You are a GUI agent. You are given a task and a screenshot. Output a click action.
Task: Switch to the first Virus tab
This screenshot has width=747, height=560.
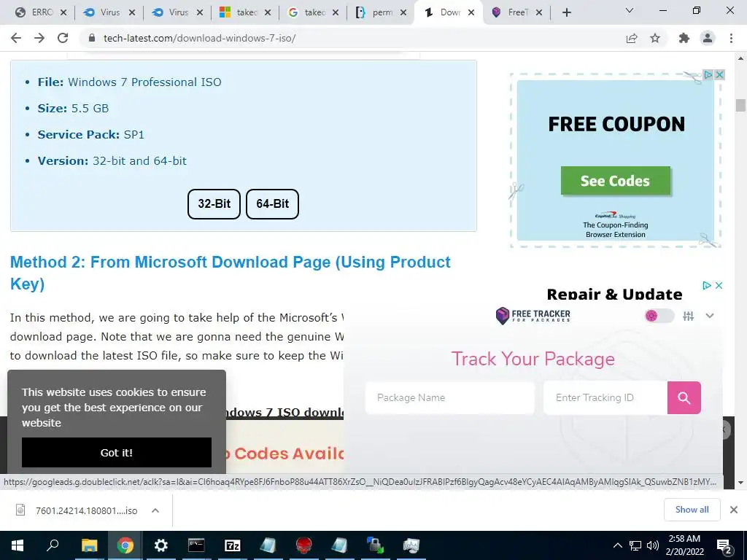pos(109,12)
